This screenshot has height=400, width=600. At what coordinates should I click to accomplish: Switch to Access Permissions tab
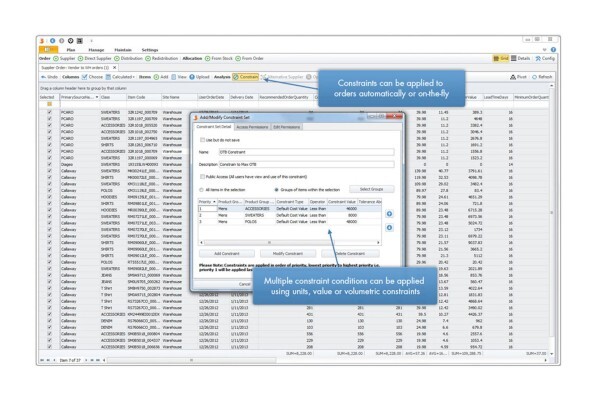[x=252, y=127]
